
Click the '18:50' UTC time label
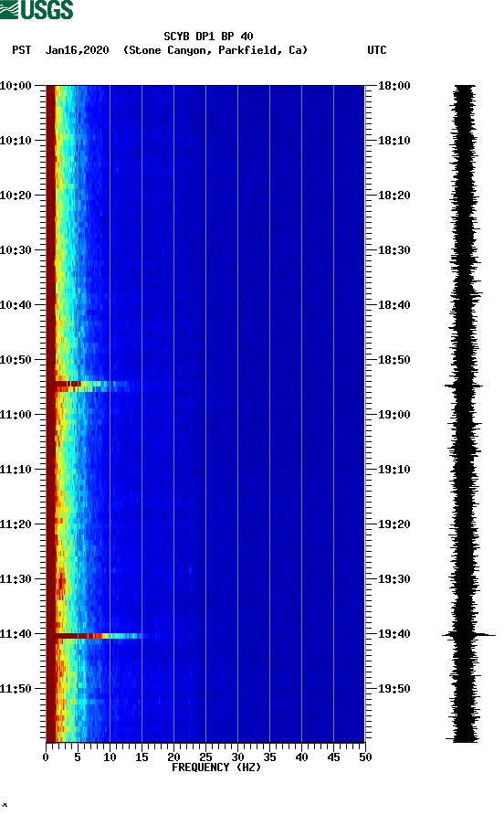(394, 360)
